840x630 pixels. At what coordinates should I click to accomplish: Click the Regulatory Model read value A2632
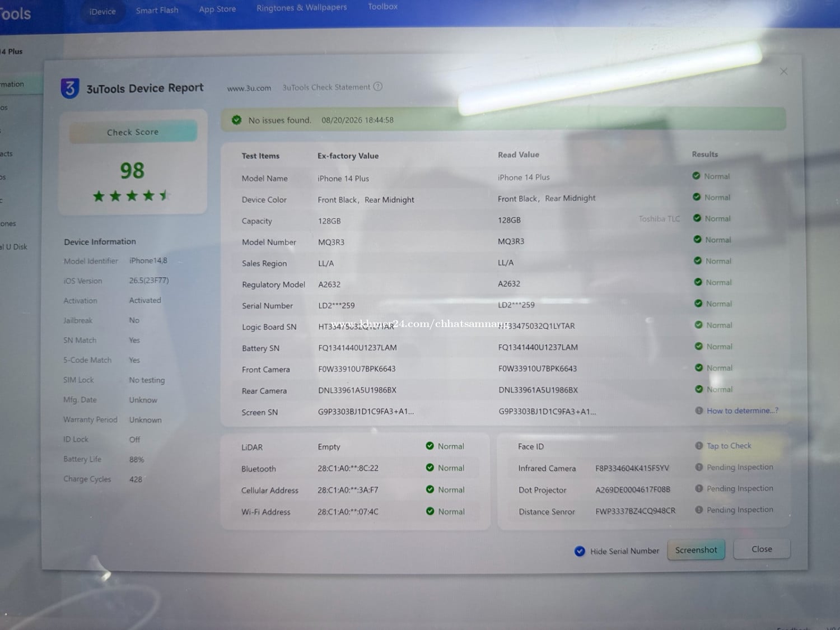tap(509, 284)
